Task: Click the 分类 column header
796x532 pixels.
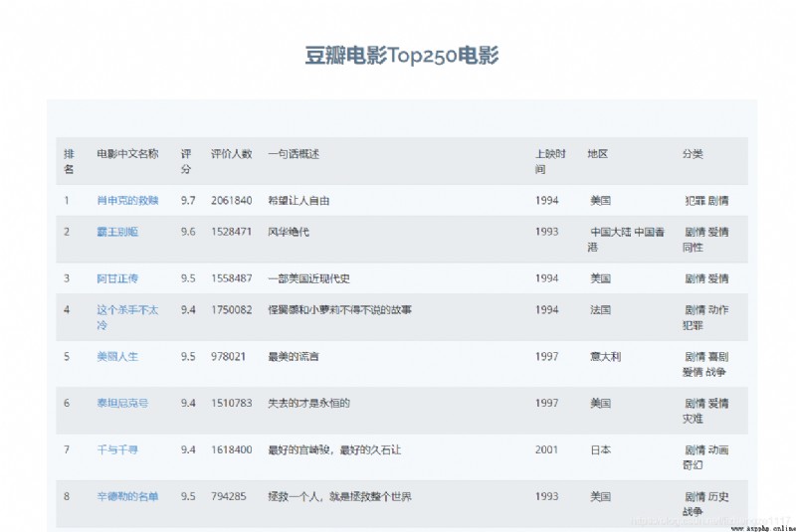Action: pyautogui.click(x=693, y=154)
